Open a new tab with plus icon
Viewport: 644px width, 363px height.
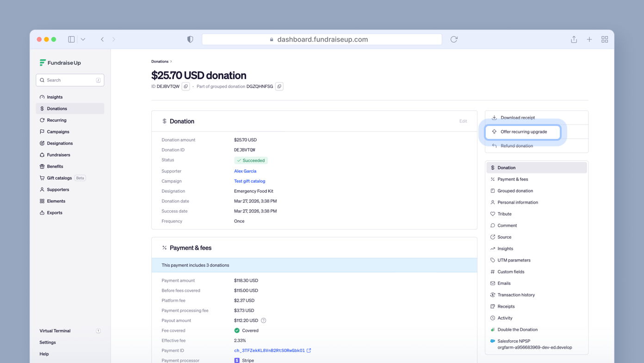(x=589, y=39)
